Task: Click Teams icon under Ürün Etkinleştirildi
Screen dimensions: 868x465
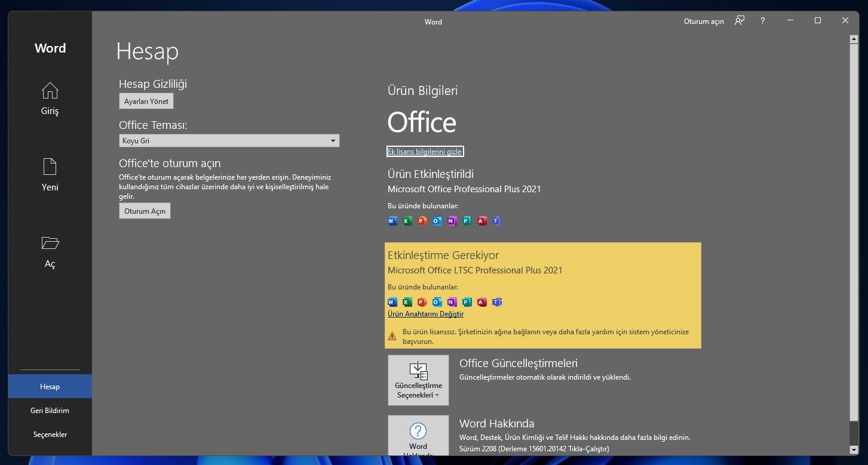Action: pyautogui.click(x=497, y=221)
